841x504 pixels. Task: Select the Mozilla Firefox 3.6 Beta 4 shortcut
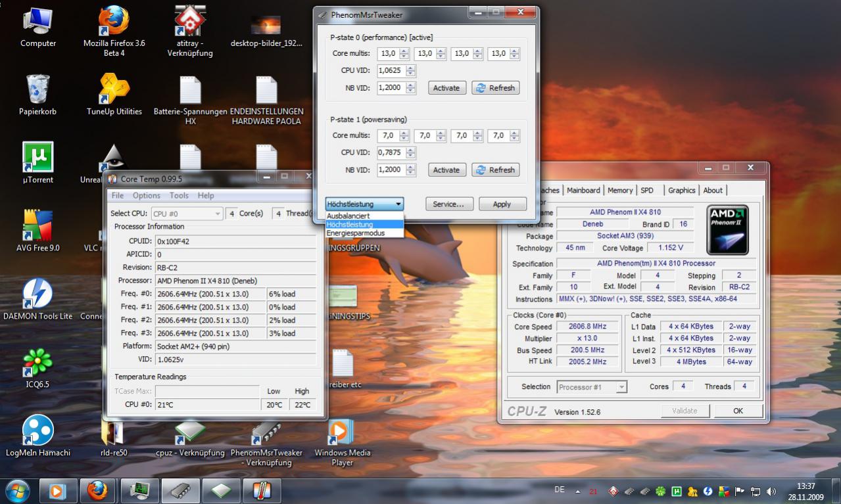(x=114, y=31)
